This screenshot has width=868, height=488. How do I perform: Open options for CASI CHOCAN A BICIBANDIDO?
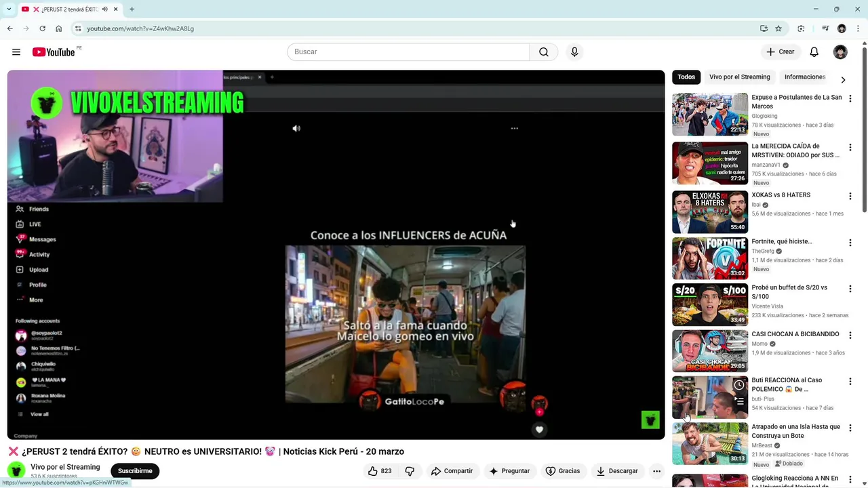850,335
